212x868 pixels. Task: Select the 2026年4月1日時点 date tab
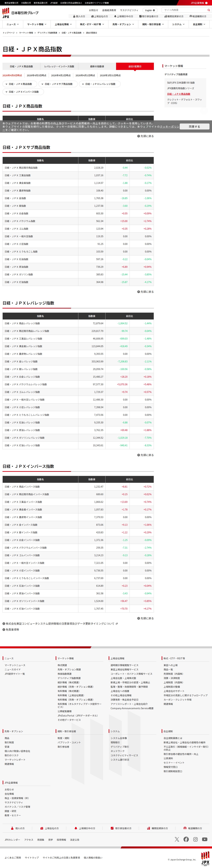click(85, 75)
